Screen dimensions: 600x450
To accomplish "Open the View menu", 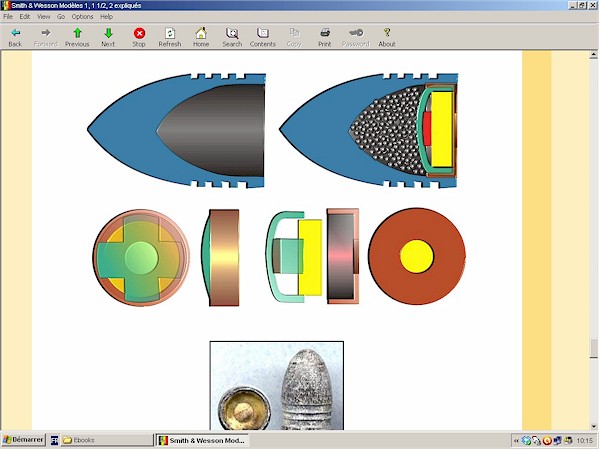I will 43,17.
